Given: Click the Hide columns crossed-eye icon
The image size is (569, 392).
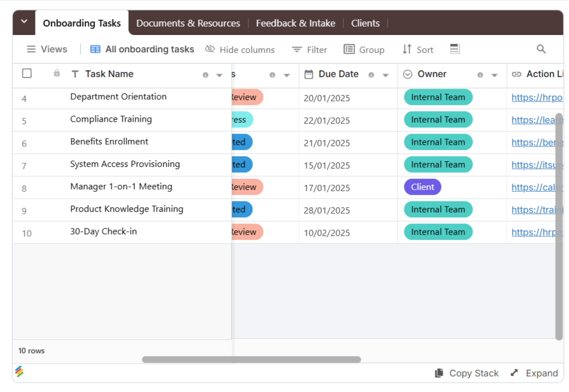Looking at the screenshot, I should coord(210,49).
